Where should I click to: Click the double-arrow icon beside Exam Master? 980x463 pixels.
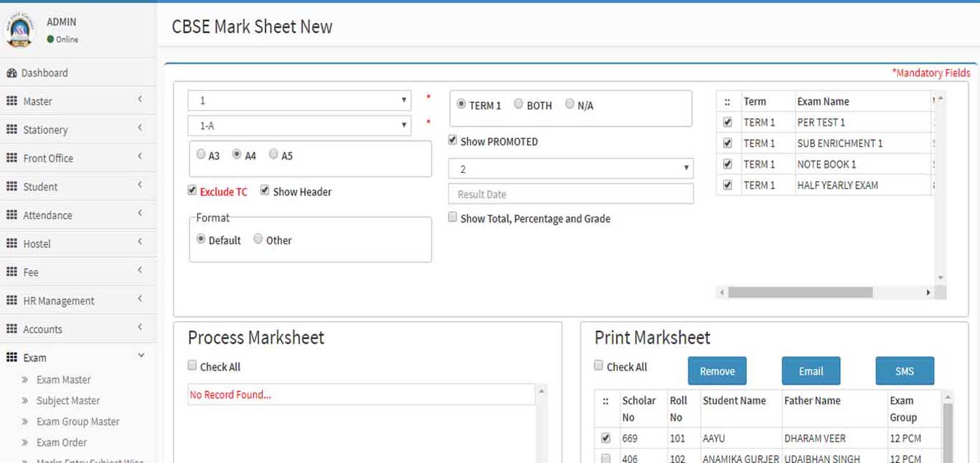(25, 380)
